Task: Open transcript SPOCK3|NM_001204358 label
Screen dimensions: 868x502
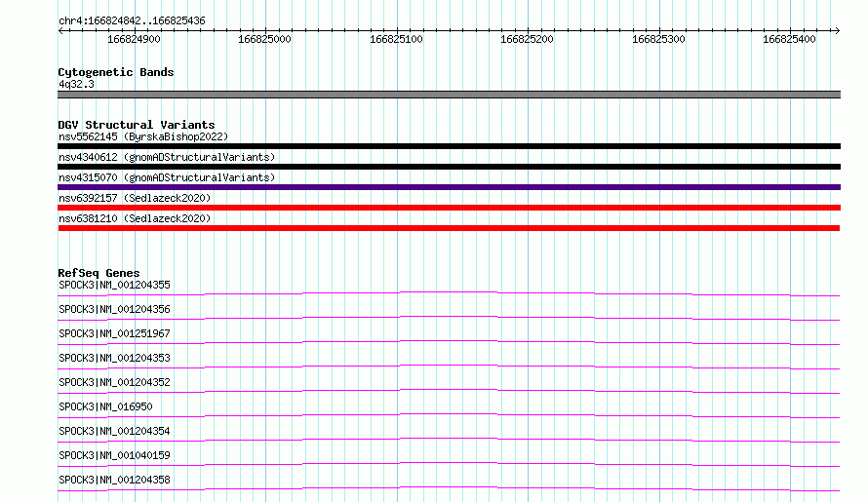Action: coord(114,480)
